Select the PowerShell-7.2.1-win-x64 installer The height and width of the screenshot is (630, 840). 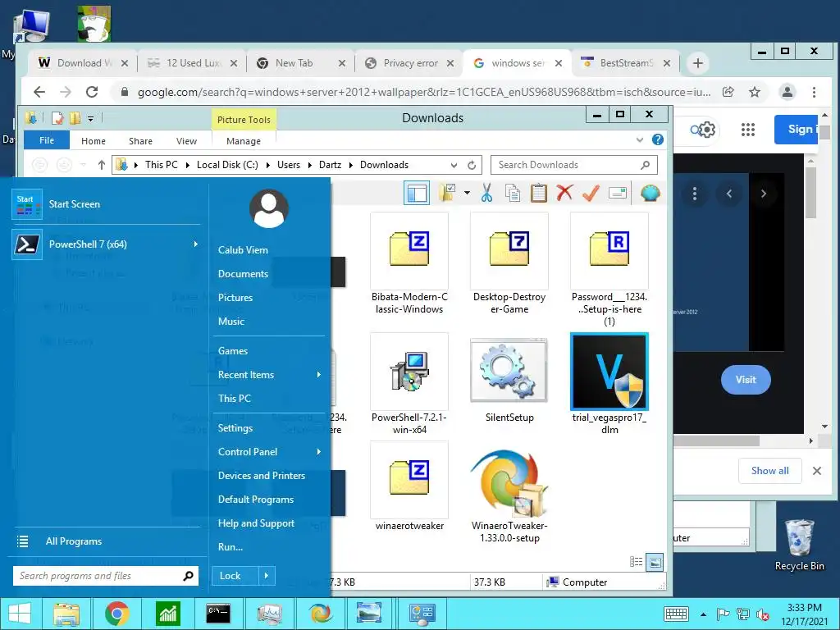tap(409, 384)
